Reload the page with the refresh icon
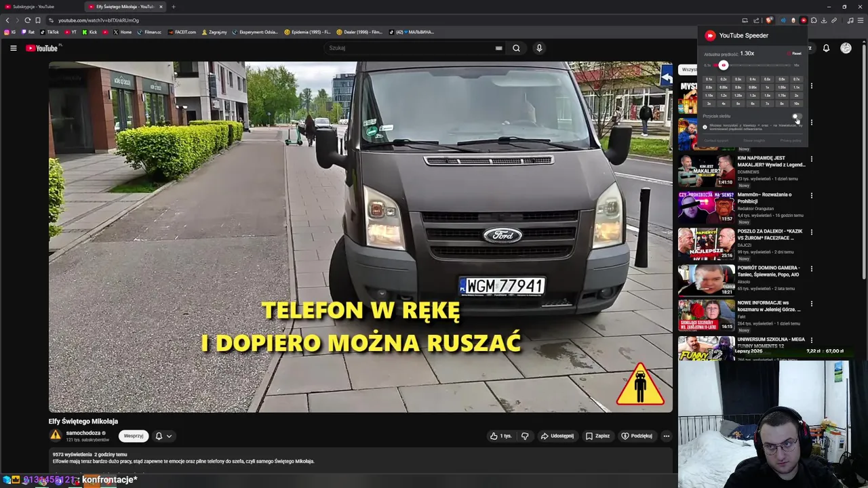Screen dimensions: 868x488 coord(27,20)
